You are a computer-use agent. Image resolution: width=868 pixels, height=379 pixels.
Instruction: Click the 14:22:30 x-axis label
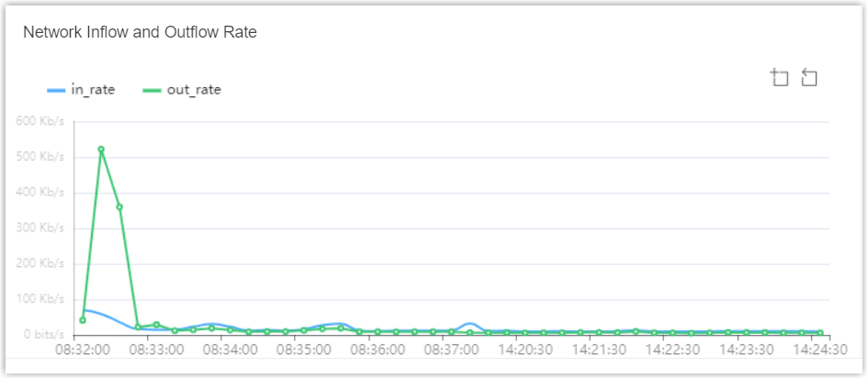(673, 350)
